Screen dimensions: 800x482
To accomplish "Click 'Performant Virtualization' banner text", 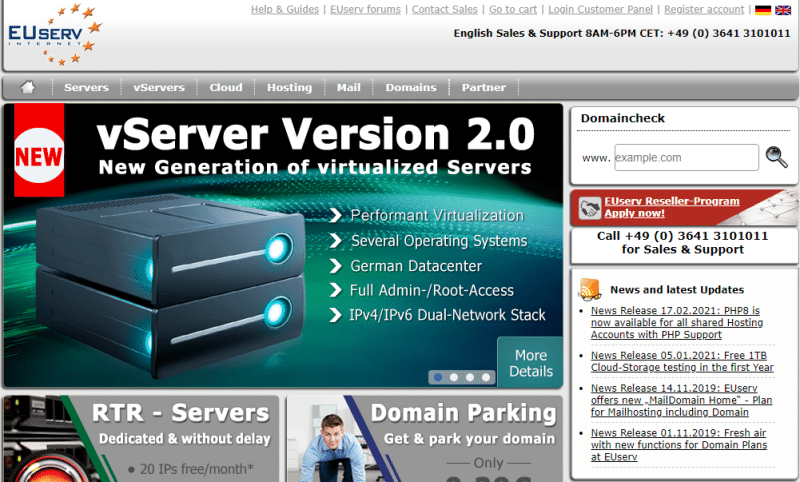I will tap(437, 215).
